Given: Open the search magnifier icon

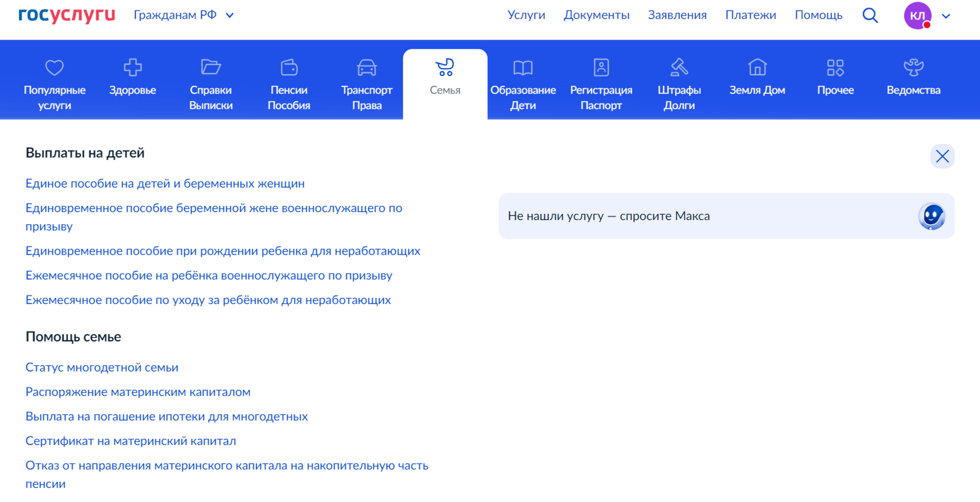Looking at the screenshot, I should click(870, 16).
